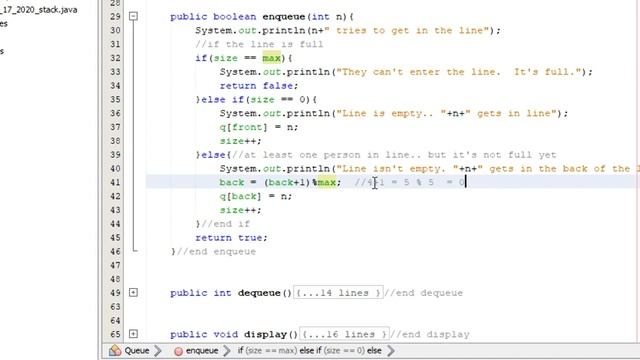Click 'return false;' statement
Image resolution: width=640 pixels, height=360 pixels.
(259, 86)
